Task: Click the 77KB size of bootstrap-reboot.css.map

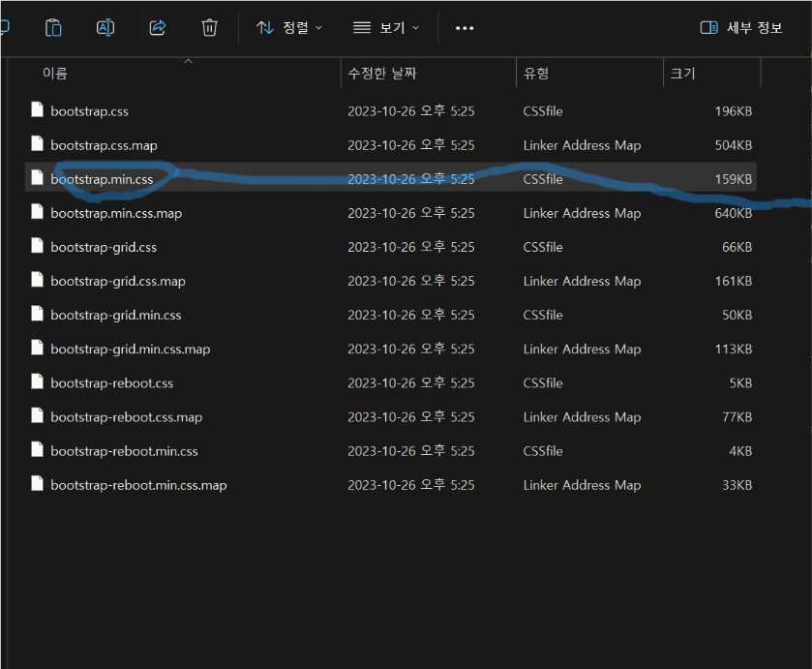Action: (x=737, y=416)
